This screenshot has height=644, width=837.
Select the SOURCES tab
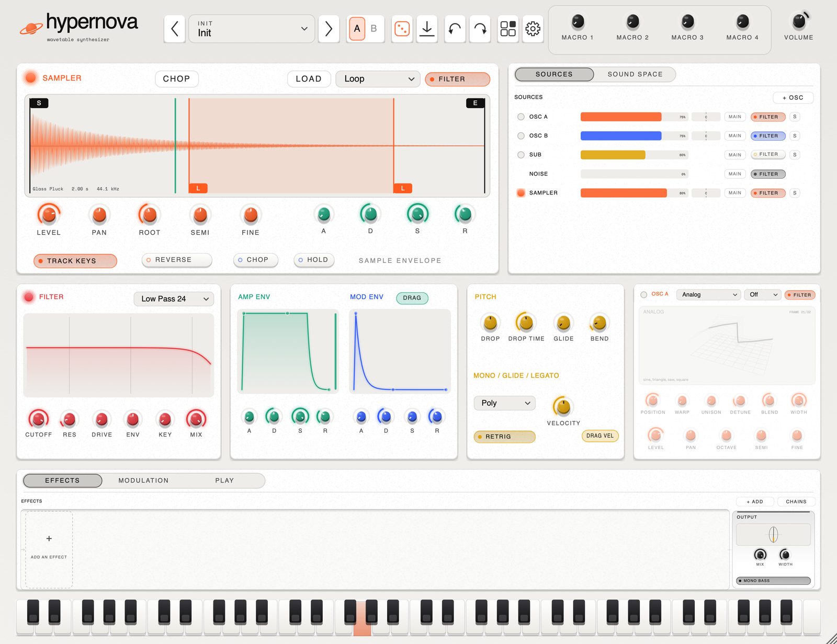pos(554,74)
